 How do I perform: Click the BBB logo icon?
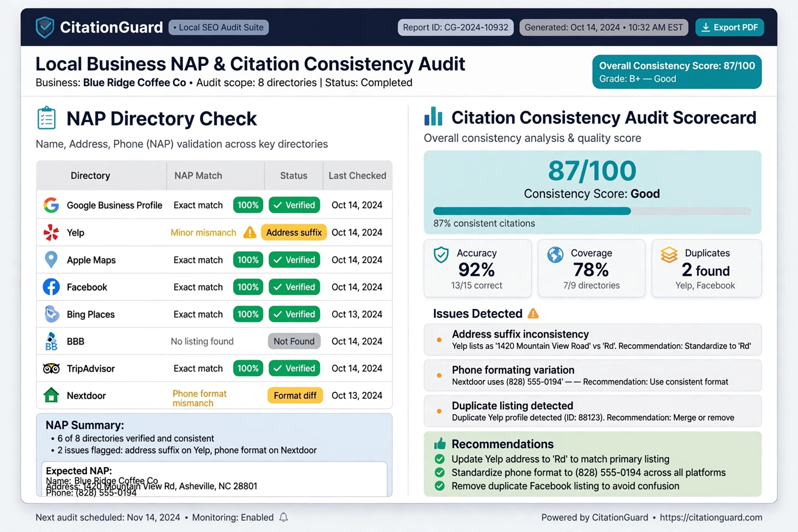click(x=51, y=341)
